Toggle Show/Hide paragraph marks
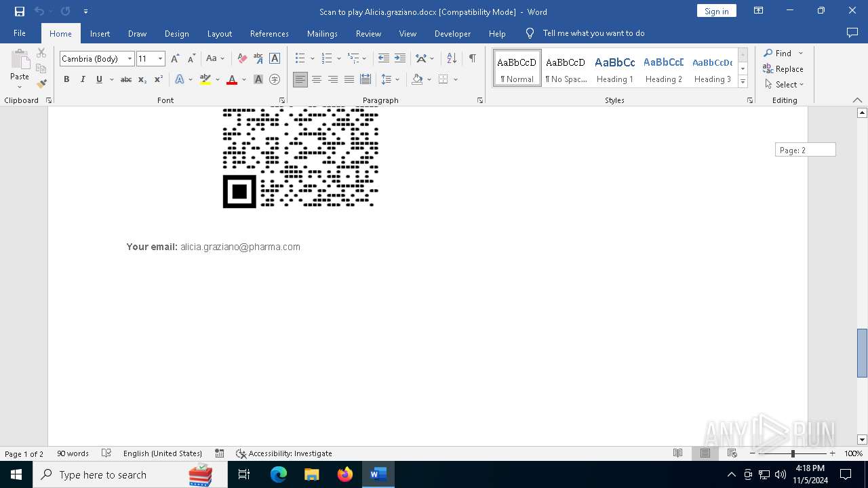Screen dimensions: 868x488 (472, 58)
